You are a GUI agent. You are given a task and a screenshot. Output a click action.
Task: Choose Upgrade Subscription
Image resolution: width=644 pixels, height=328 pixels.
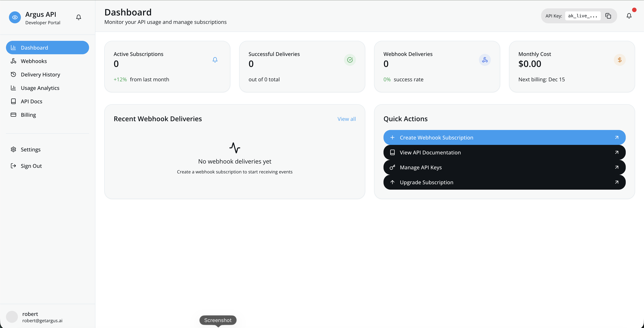tap(504, 182)
